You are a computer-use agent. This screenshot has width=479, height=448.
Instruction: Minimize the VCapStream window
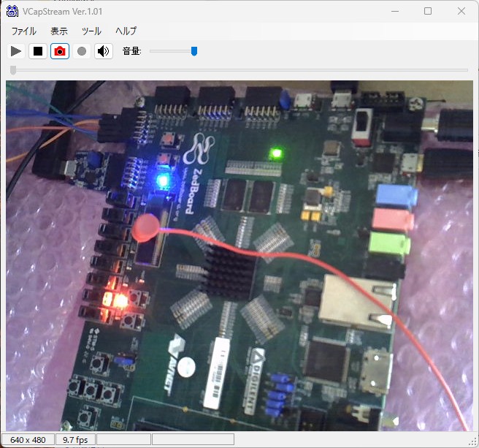click(x=395, y=11)
